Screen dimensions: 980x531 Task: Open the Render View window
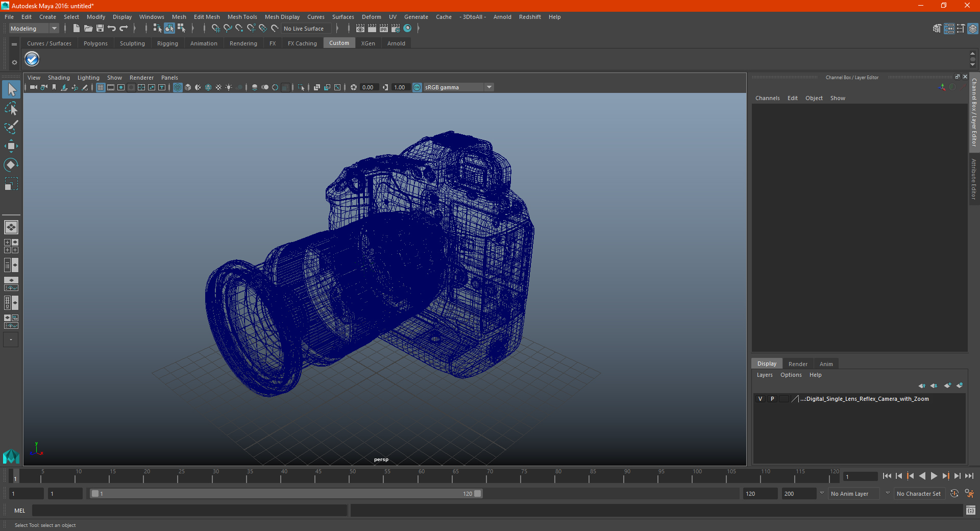click(x=360, y=29)
